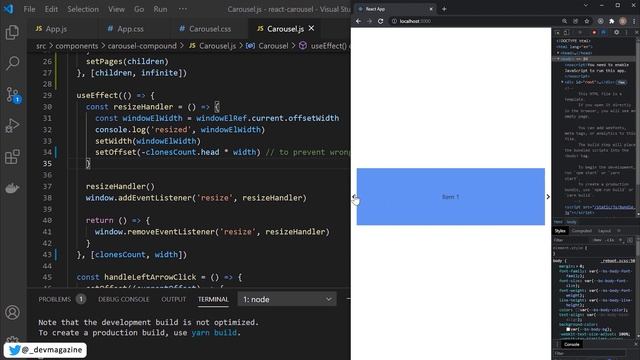Click the carousel left arrow
Viewport: 640px width, 360px height.
354,196
